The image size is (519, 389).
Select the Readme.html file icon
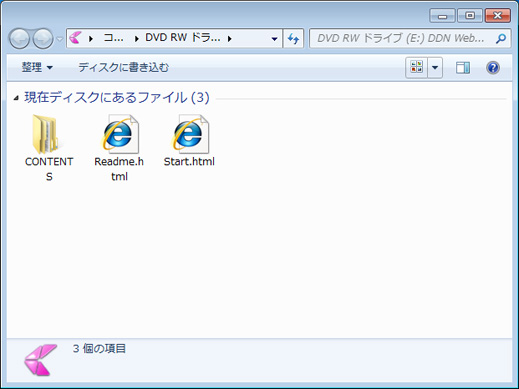tap(120, 134)
